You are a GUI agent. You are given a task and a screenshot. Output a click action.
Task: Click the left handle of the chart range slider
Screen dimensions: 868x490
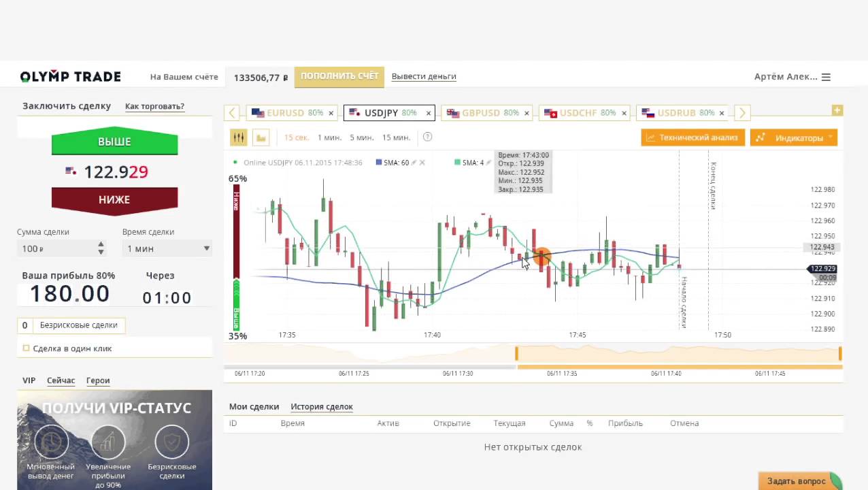[517, 353]
